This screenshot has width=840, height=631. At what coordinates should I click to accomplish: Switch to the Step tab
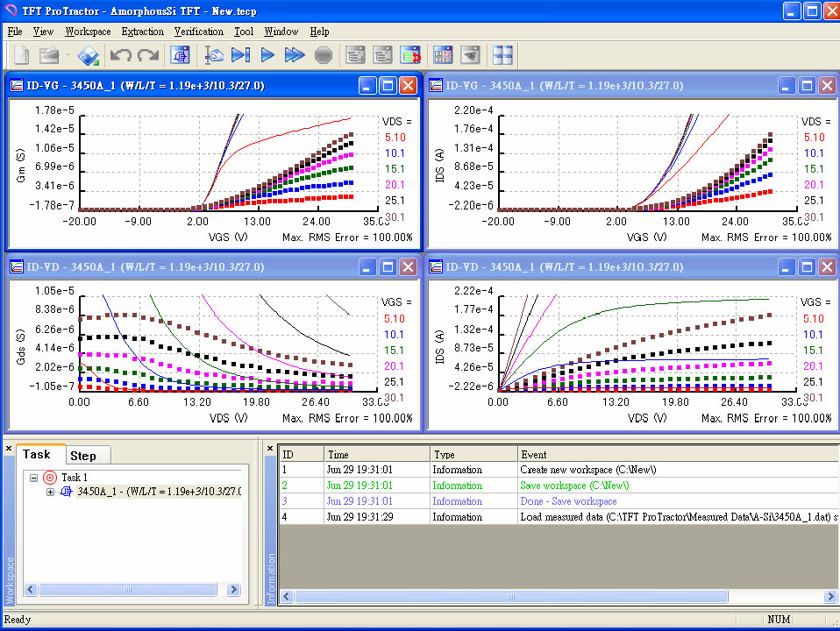[83, 456]
